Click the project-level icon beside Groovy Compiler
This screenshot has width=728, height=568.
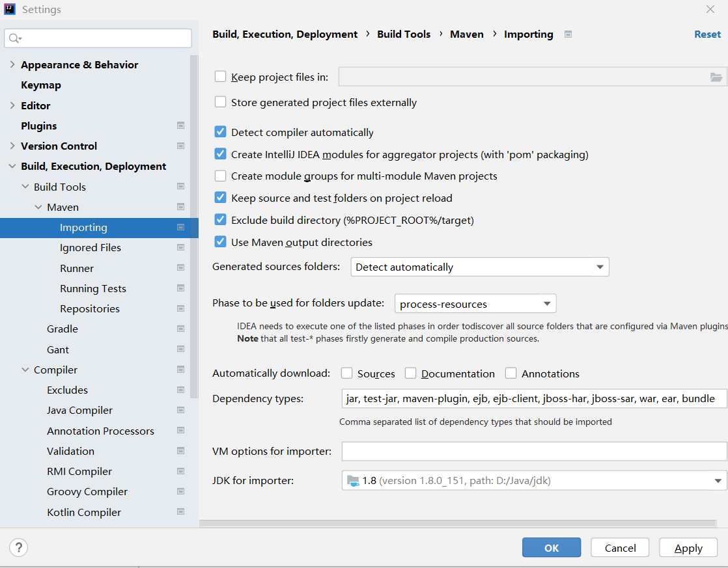point(180,491)
